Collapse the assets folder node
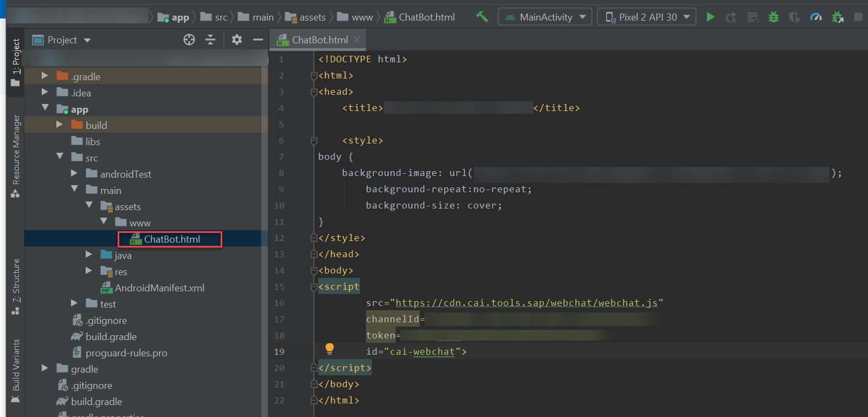The image size is (868, 417). pos(89,206)
